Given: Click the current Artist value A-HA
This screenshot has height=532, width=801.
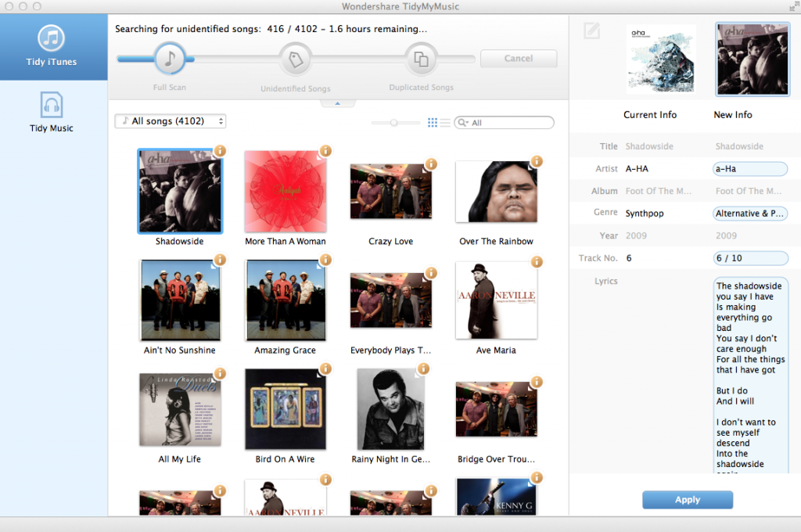Looking at the screenshot, I should coord(637,169).
